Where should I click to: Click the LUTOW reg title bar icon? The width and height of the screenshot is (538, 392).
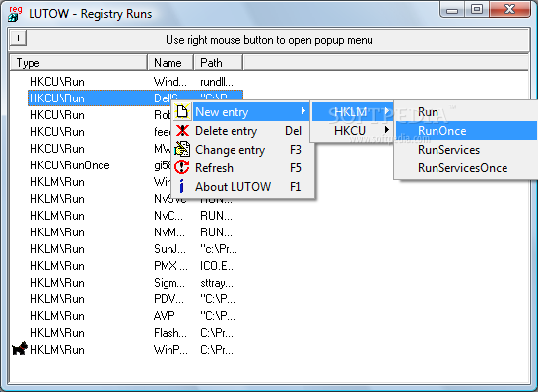[x=15, y=14]
